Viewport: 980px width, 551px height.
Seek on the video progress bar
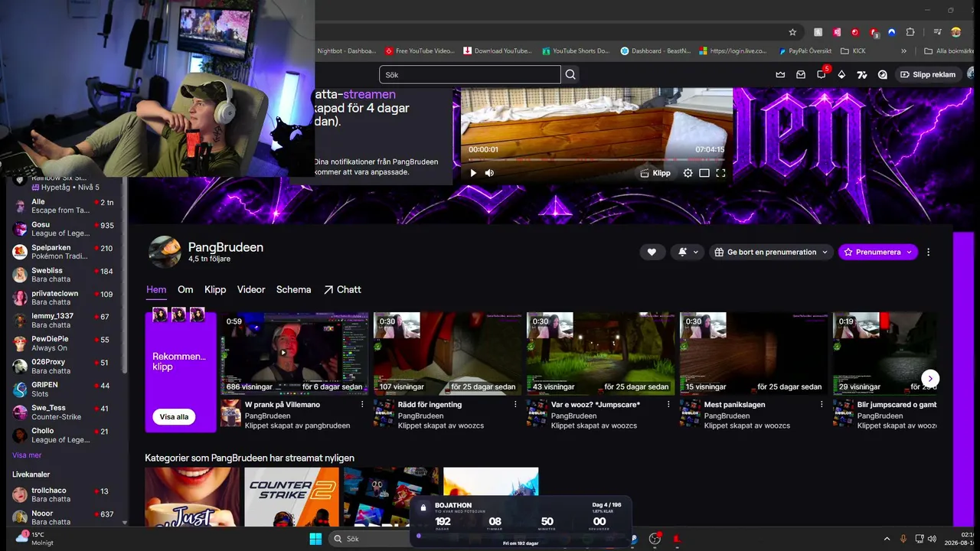596,159
